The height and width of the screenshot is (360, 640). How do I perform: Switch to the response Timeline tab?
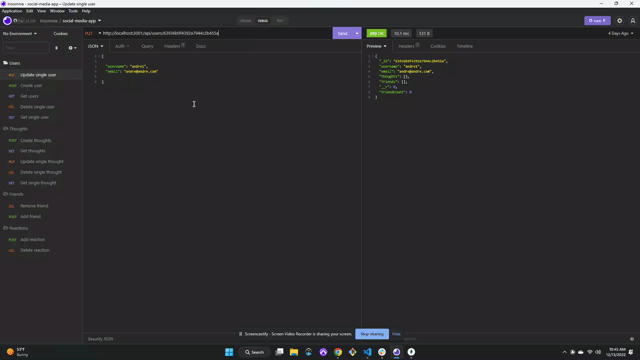(464, 46)
